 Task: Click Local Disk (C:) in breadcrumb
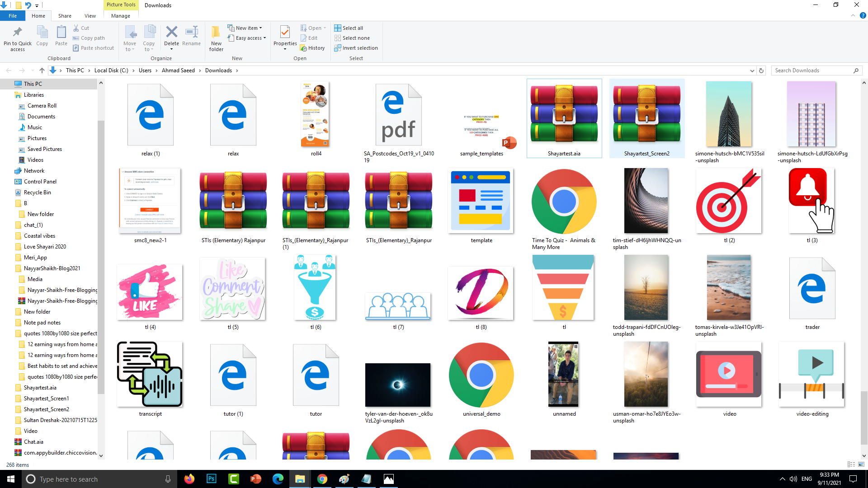[111, 70]
